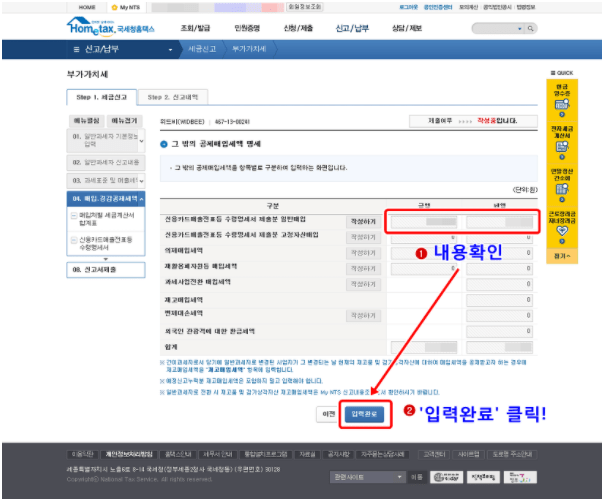The width and height of the screenshot is (606, 501).
Task: Click the 공인인증센터 link
Action: [x=438, y=7]
